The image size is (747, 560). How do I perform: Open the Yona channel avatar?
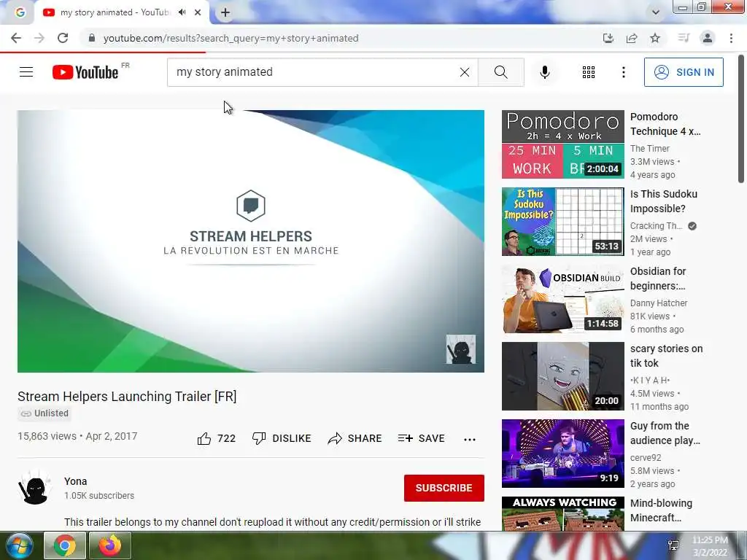[35, 488]
